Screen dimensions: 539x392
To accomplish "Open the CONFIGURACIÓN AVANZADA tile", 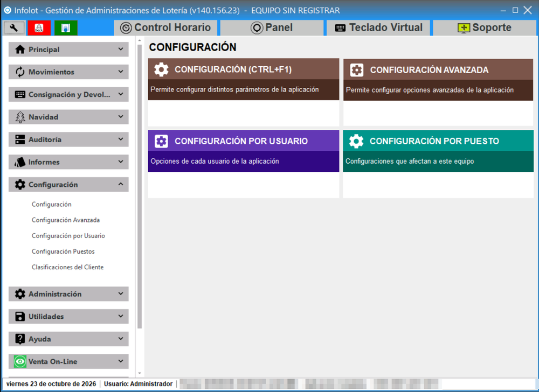I will coord(438,92).
